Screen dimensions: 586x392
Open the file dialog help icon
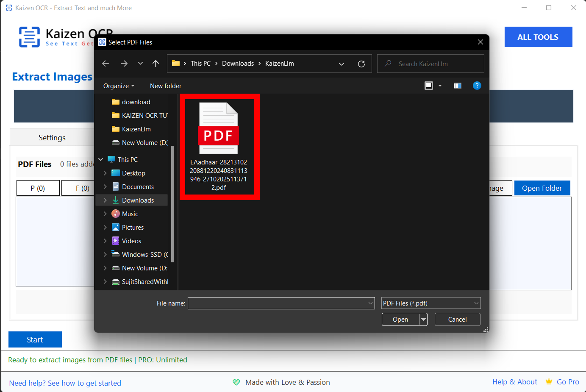pyautogui.click(x=477, y=86)
